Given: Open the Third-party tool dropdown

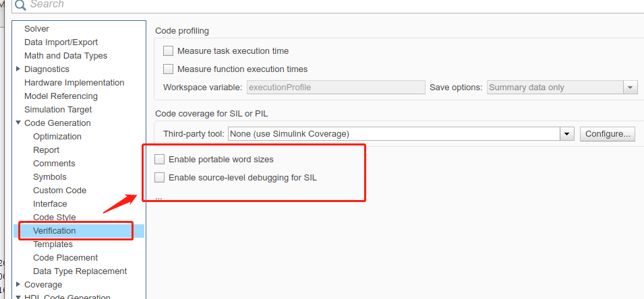Looking at the screenshot, I should tap(567, 134).
